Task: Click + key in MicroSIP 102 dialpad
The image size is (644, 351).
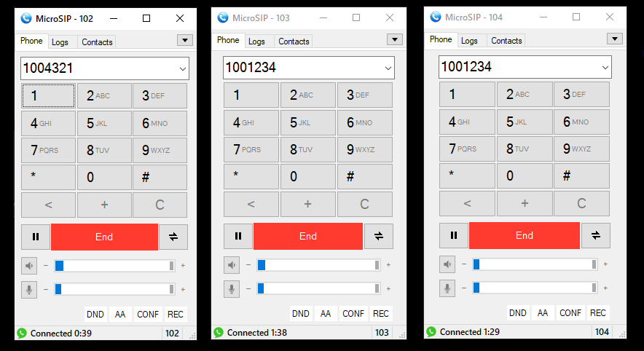Action: pos(104,205)
